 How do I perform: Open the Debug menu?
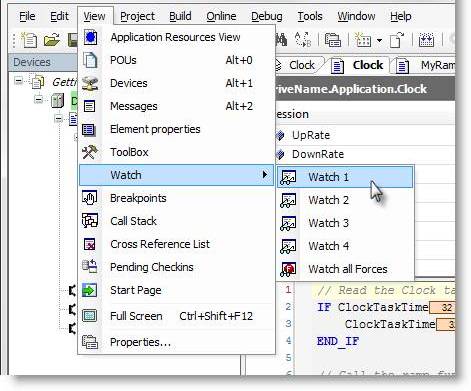pyautogui.click(x=266, y=16)
